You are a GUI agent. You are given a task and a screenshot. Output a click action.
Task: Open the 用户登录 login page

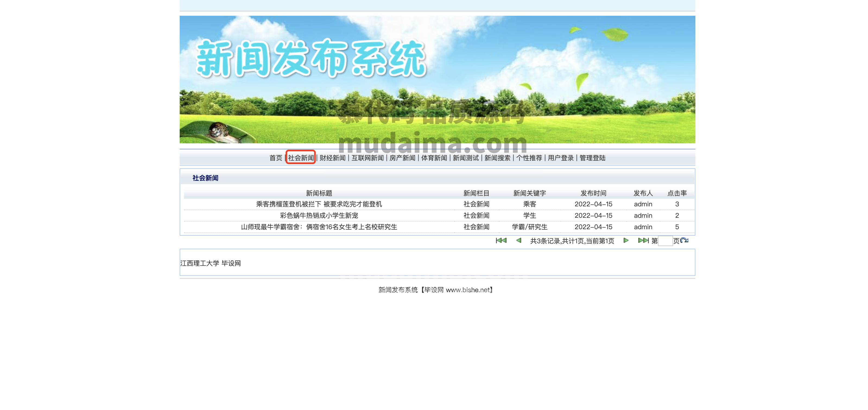click(561, 158)
